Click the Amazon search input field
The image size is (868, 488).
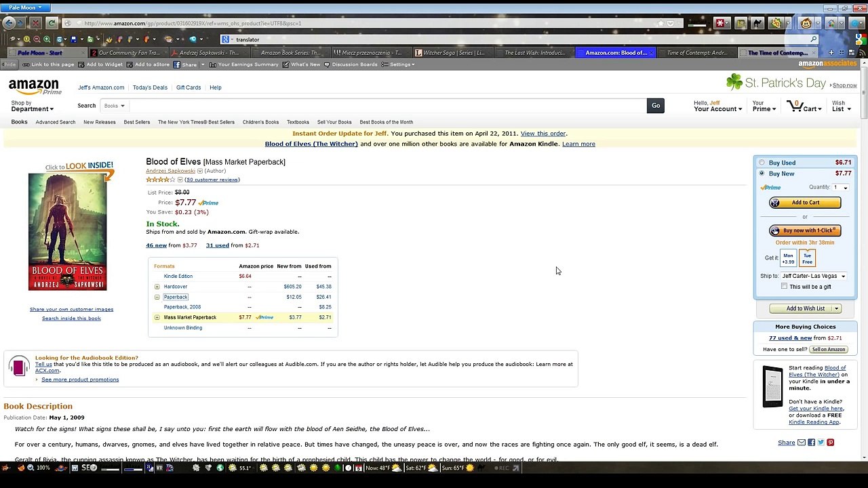[388, 106]
